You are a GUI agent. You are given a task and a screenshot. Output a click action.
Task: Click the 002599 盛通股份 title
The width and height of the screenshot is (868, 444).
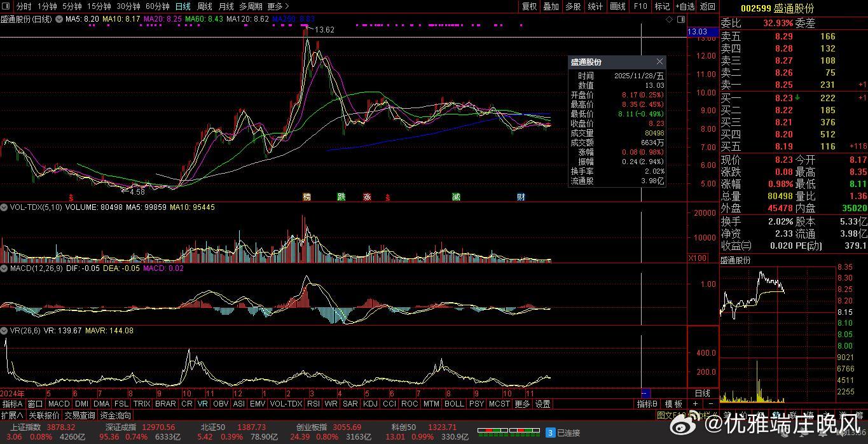pos(778,8)
